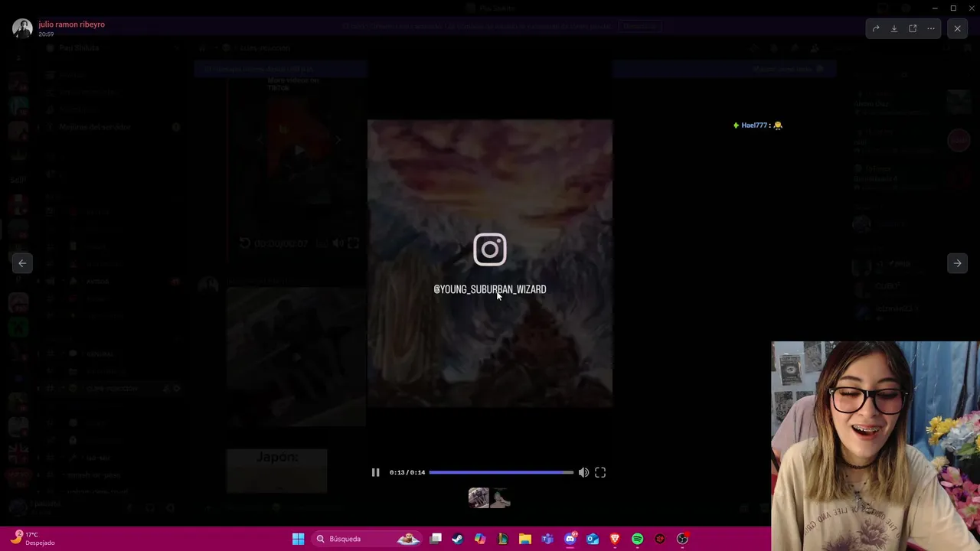
Task: Open the weather widget showing 17°C
Action: (34, 539)
